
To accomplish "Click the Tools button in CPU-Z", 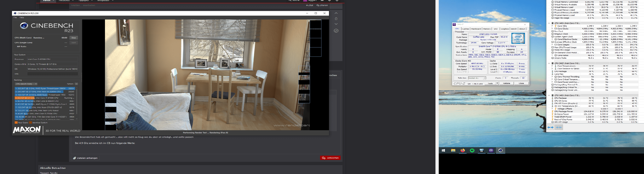I will click(x=490, y=83).
